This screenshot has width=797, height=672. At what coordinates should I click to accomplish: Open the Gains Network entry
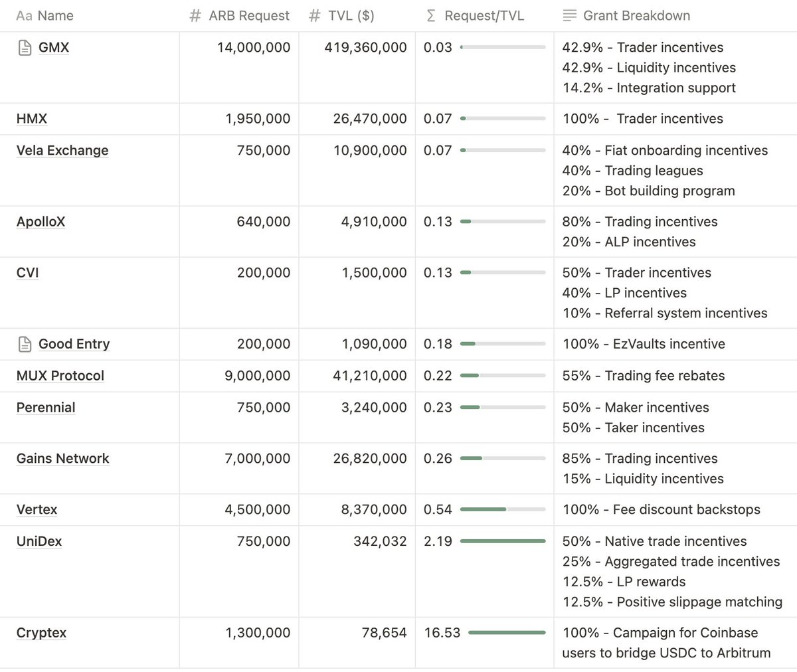pos(63,459)
